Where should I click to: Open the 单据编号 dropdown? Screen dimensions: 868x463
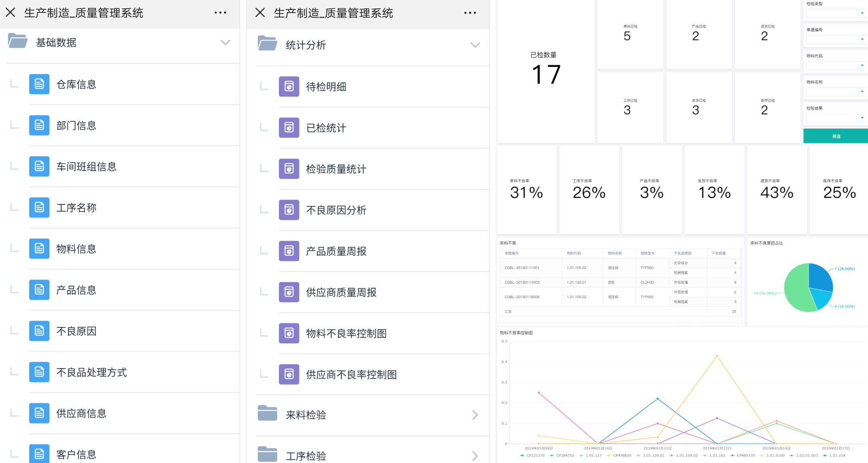click(836, 39)
